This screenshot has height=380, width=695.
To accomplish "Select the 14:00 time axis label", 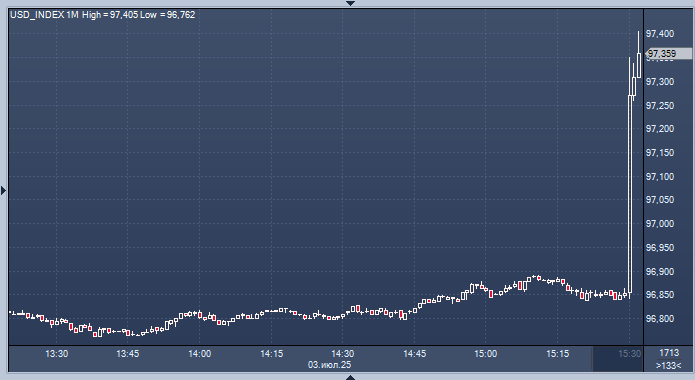I will tap(199, 354).
